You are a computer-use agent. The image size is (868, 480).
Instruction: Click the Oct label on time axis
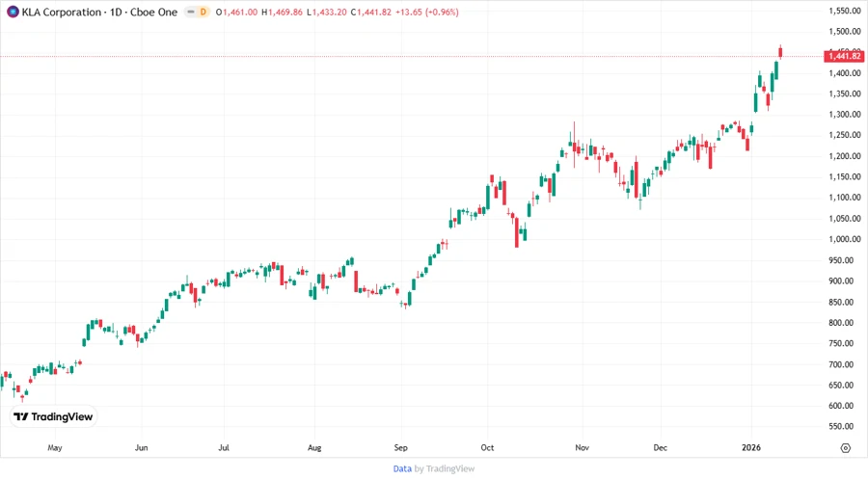click(487, 448)
